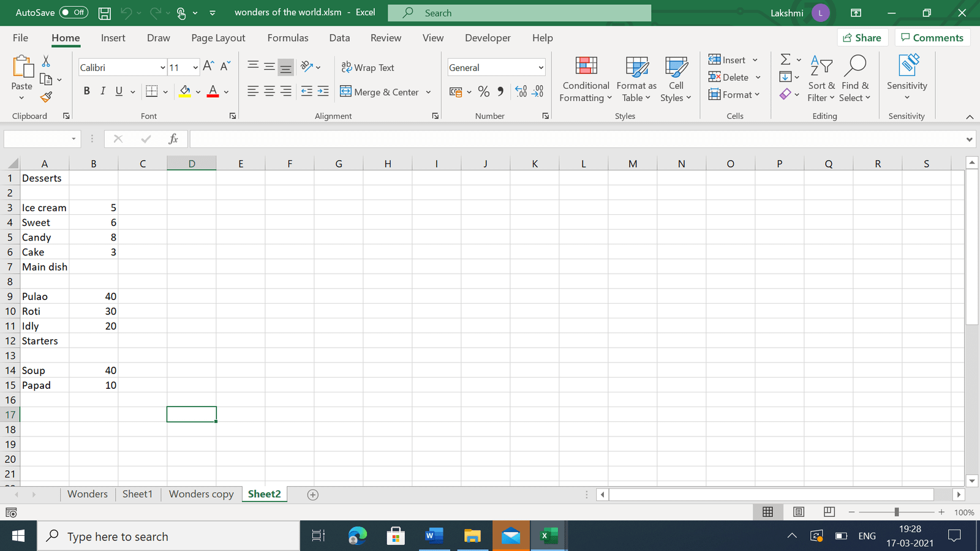Toggle Center horizontal alignment
This screenshot has width=980, height=551.
click(x=269, y=91)
